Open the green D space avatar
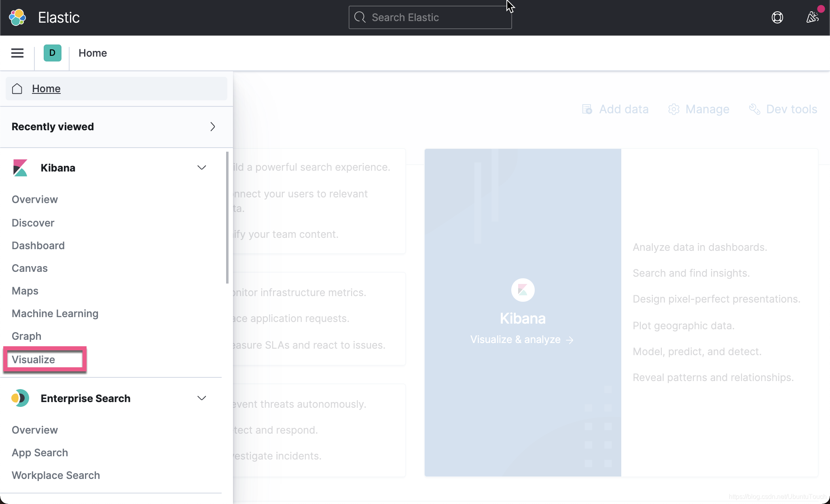Image resolution: width=830 pixels, height=504 pixels. pos(52,53)
